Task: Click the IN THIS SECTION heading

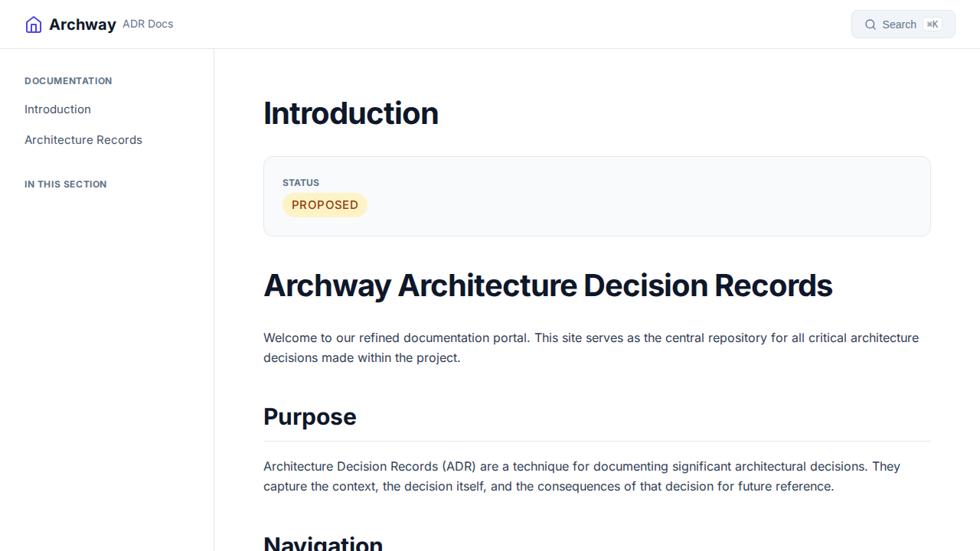Action: point(65,184)
